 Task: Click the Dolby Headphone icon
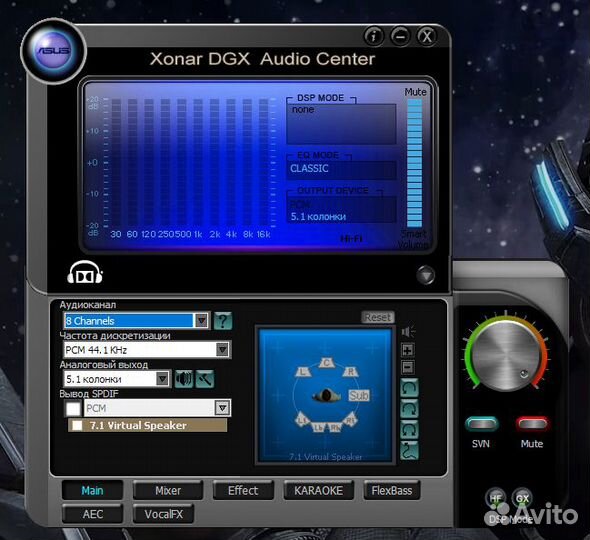coord(85,272)
